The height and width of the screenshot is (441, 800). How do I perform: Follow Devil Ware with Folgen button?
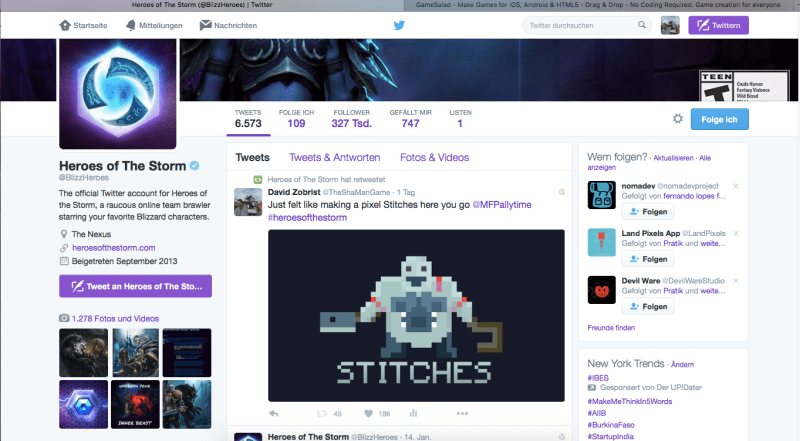tap(648, 306)
